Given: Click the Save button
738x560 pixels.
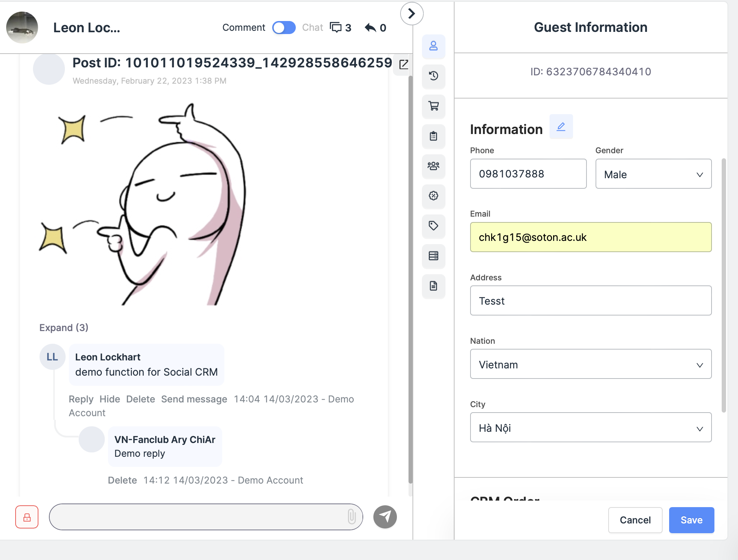Looking at the screenshot, I should pos(691,520).
